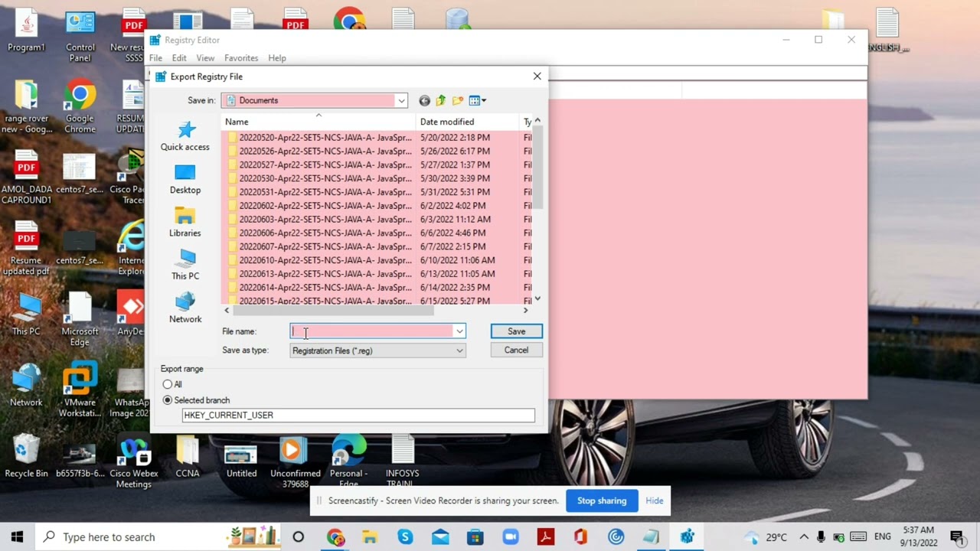The height and width of the screenshot is (551, 980).
Task: Open the View menu in Registry Editor
Action: click(205, 58)
